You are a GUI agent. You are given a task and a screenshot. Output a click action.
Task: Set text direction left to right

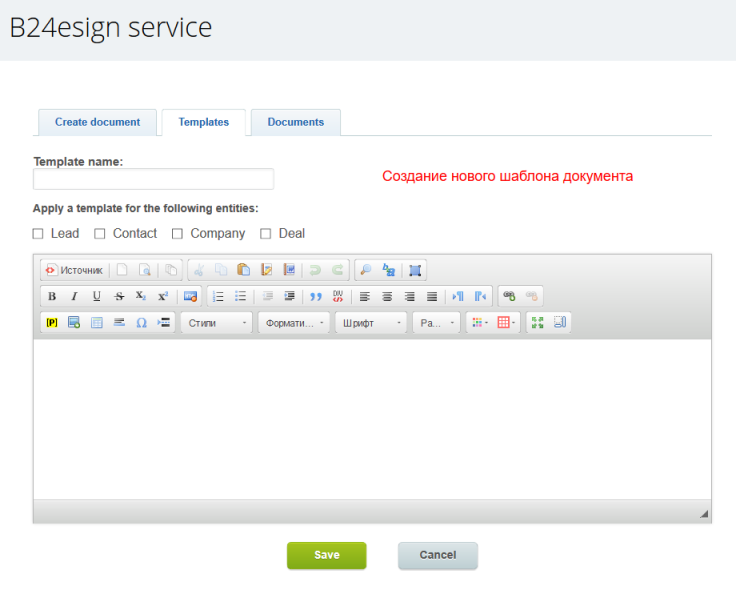458,296
